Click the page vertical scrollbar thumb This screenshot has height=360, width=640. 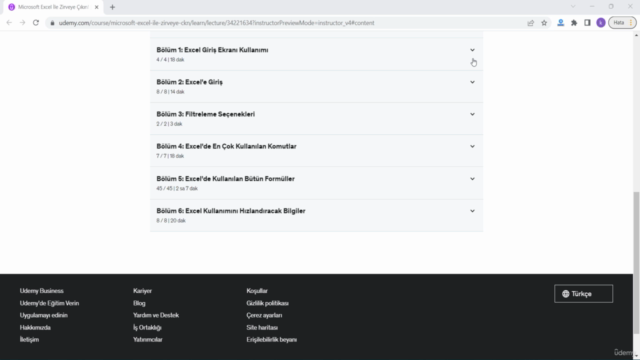636,263
